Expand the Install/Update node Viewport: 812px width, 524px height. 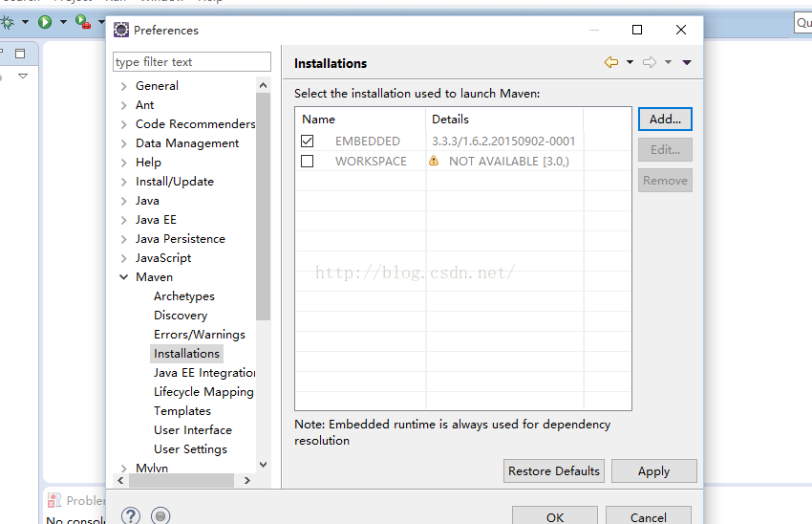124,182
